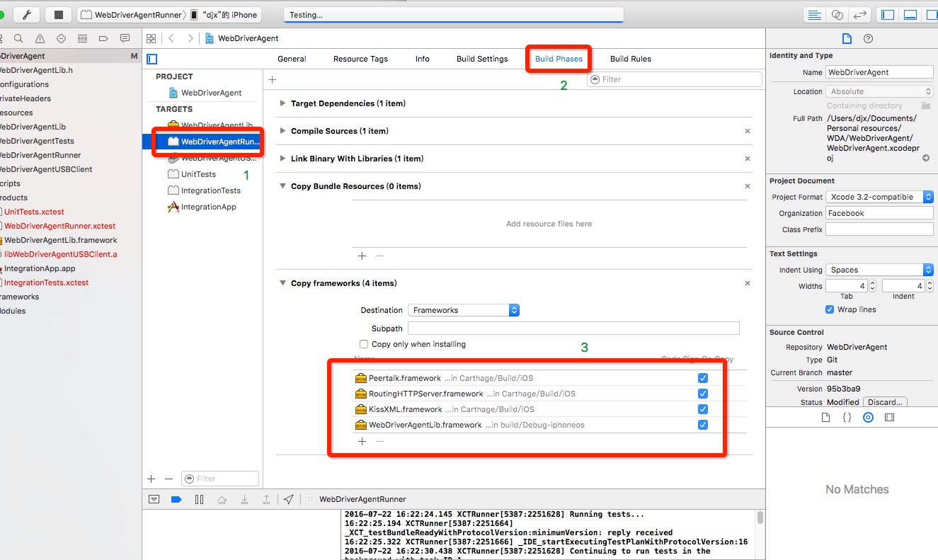Toggle the navigator panel visibility

point(888,15)
